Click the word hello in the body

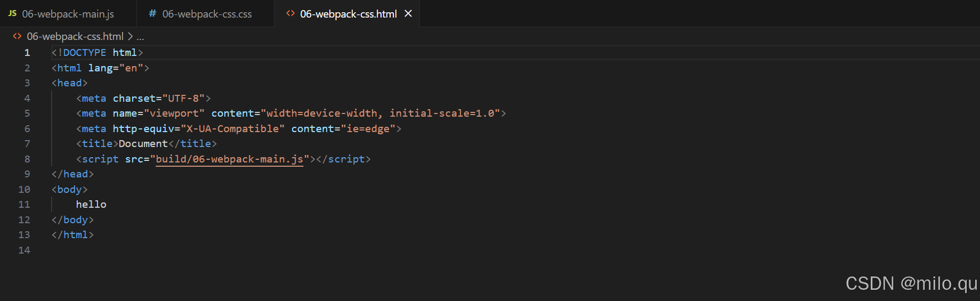[91, 205]
